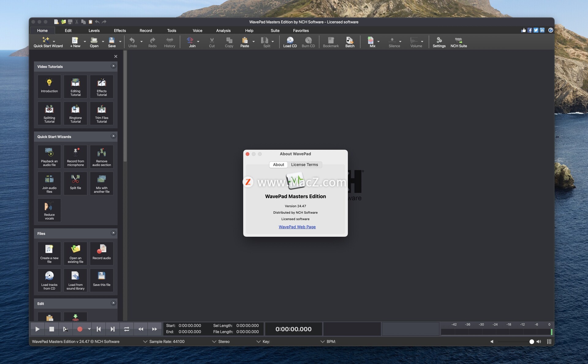Click the Rewind button

pyautogui.click(x=141, y=329)
